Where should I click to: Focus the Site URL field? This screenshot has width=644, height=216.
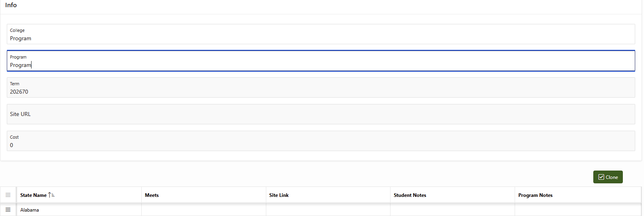point(321,114)
